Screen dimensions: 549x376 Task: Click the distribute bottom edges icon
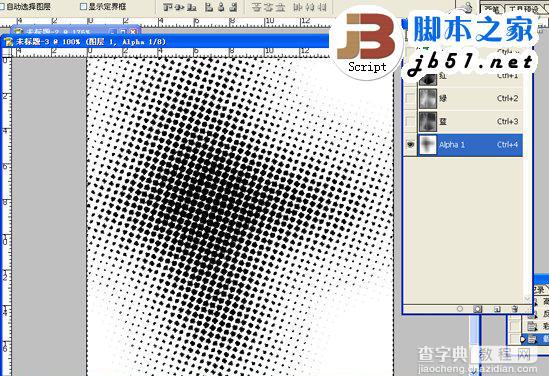tap(280, 7)
